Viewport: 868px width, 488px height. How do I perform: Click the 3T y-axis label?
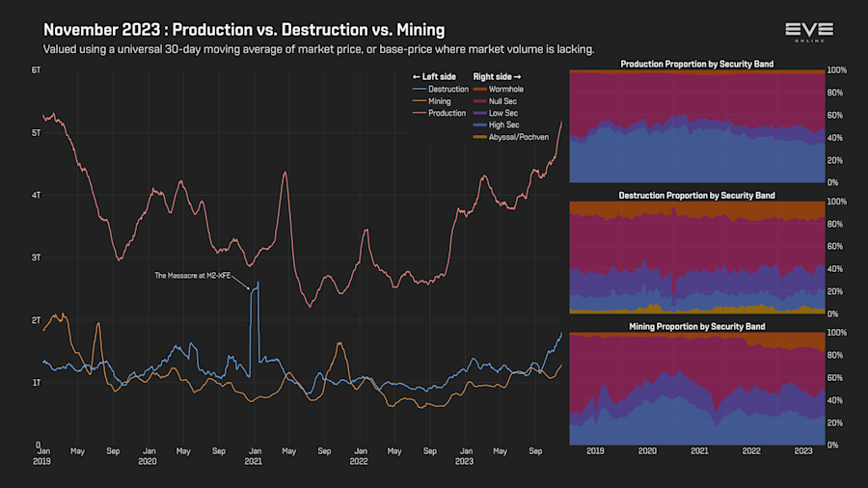click(x=36, y=258)
